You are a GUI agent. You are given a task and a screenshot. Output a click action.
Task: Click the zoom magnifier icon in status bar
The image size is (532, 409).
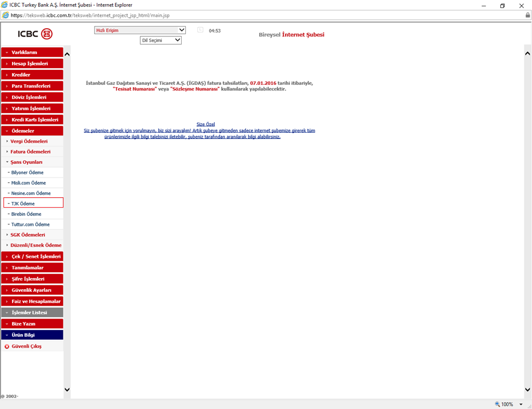497,404
